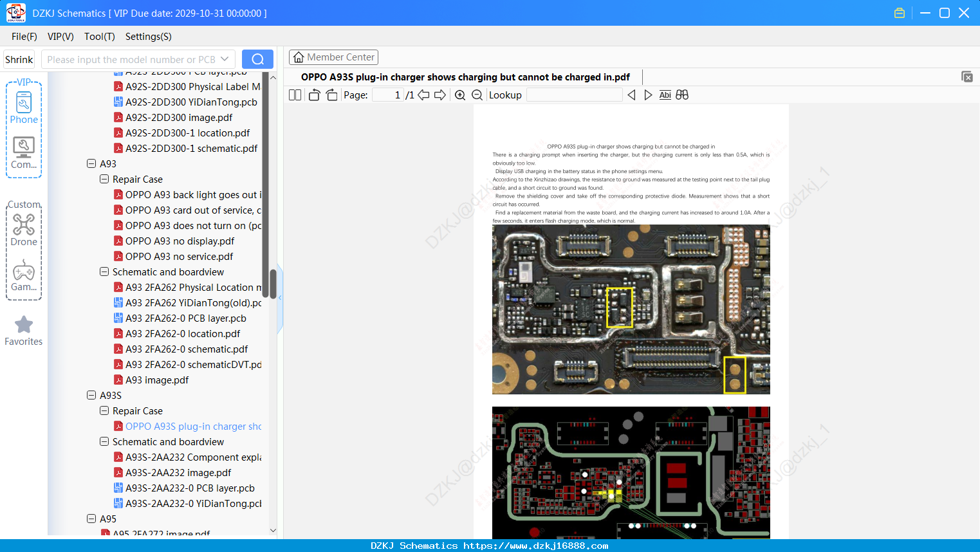Image resolution: width=980 pixels, height=552 pixels.
Task: Zoom in on the PDF
Action: (460, 95)
